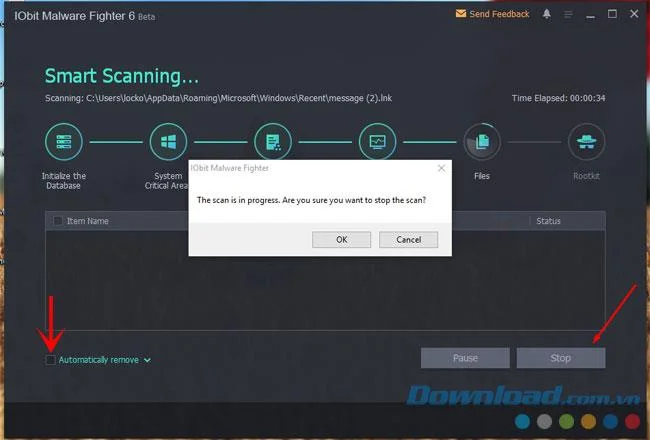Enable the Automatically remove checkbox

tap(50, 360)
